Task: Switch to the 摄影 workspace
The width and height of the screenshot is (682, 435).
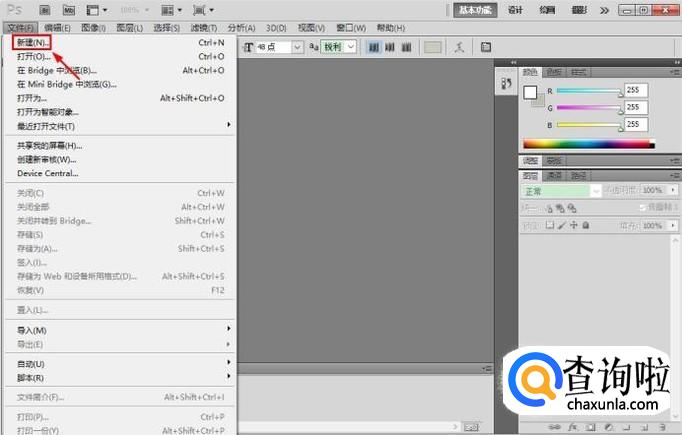Action: [x=579, y=10]
